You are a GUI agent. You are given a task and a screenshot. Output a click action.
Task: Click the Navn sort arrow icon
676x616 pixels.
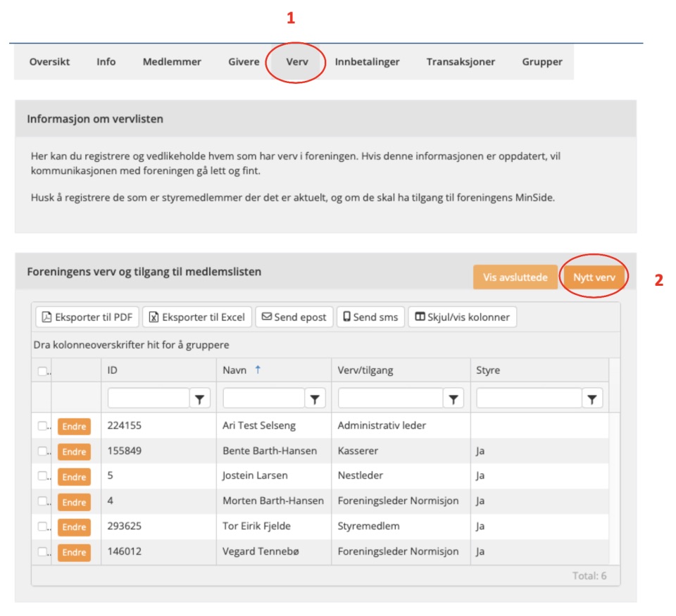258,370
